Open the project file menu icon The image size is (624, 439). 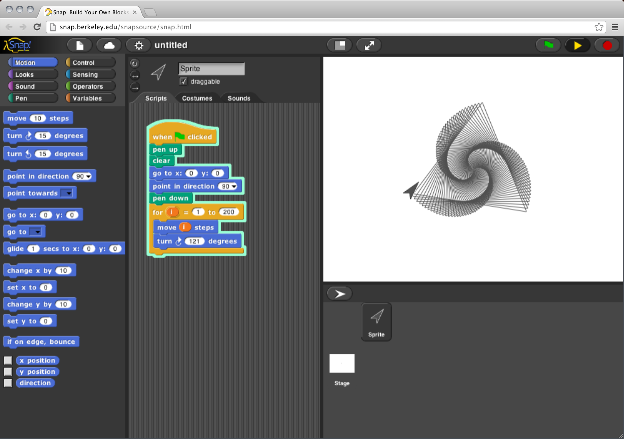[80, 46]
